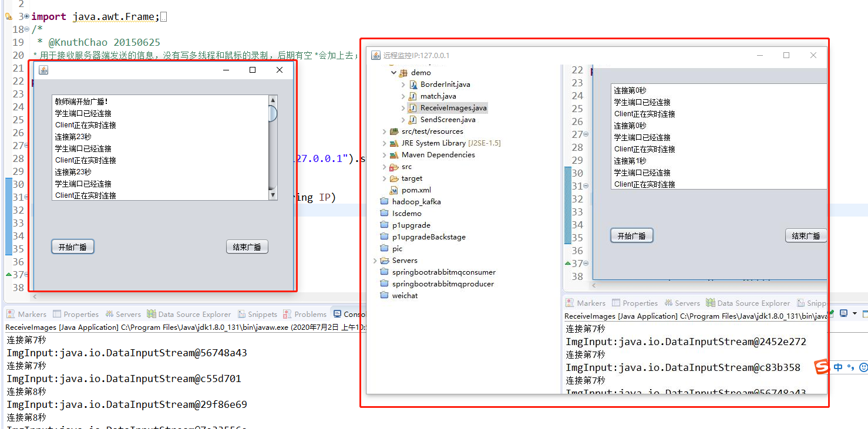Click 开始广播 button inside the remote monitor view

[x=632, y=236]
